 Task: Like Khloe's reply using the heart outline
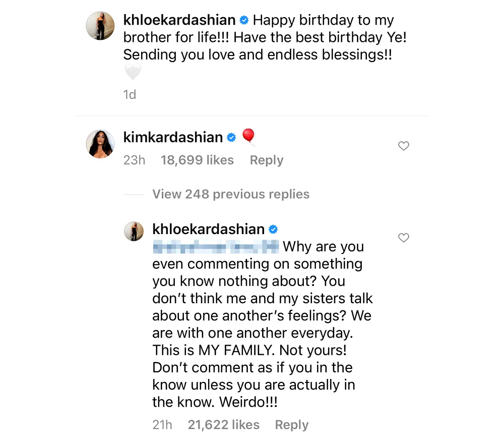(403, 238)
